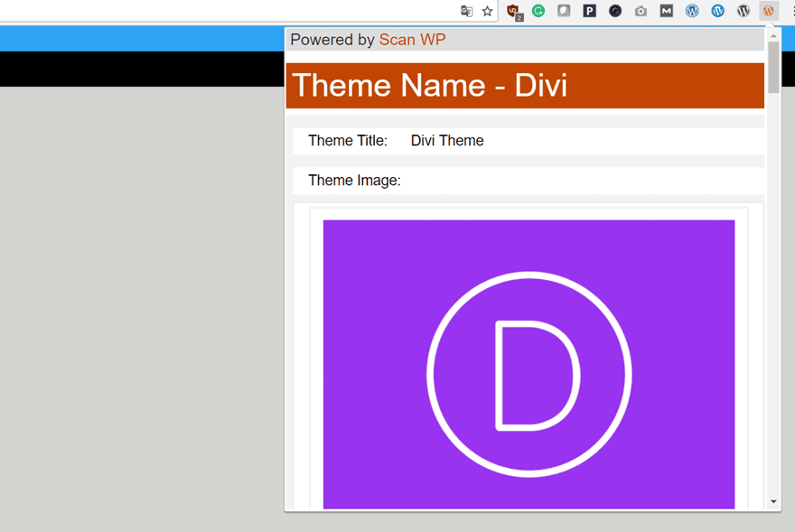Screen dimensions: 795x532
Task: Select the Divi Theme title text
Action: (x=446, y=141)
